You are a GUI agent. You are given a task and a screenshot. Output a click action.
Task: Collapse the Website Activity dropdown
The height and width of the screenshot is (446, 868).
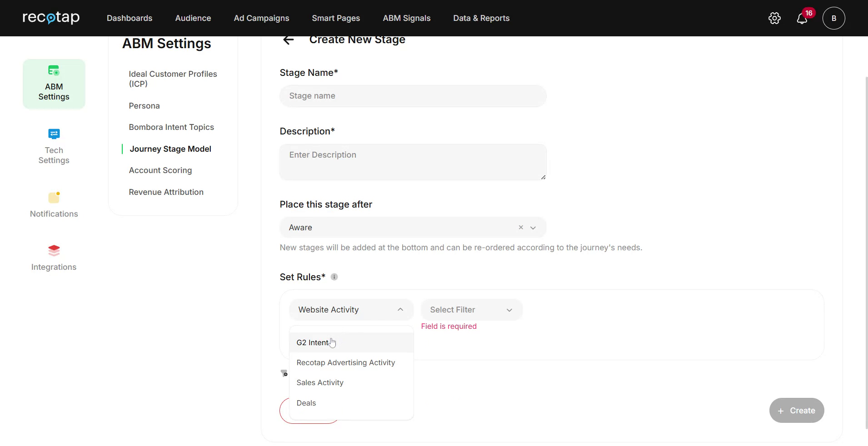(400, 310)
